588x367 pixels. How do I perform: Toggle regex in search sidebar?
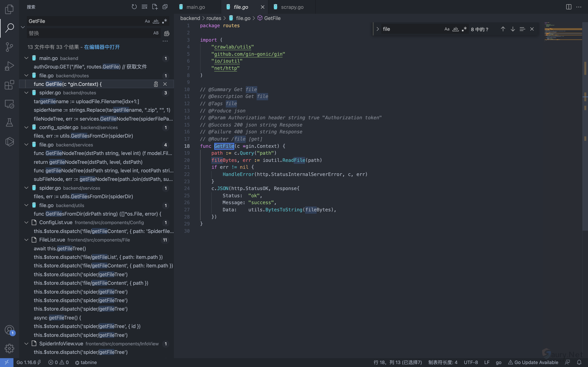(165, 21)
